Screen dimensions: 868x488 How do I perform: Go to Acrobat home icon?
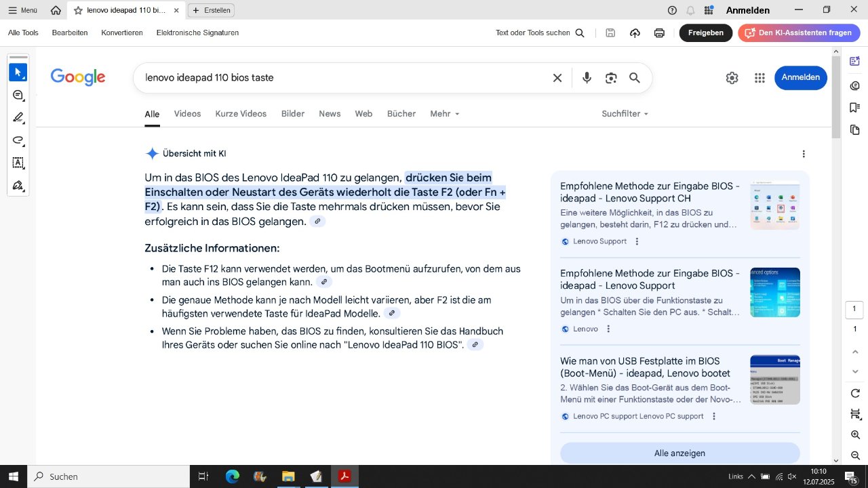click(x=56, y=10)
